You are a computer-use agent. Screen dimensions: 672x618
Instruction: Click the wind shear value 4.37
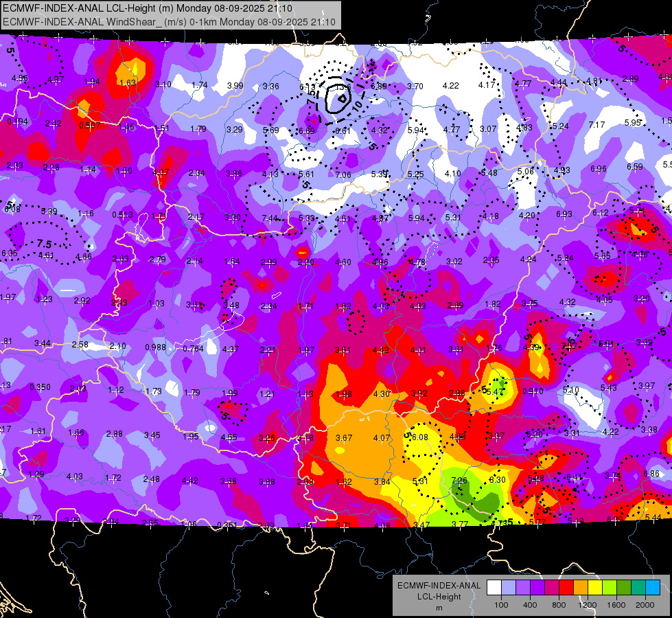click(231, 350)
